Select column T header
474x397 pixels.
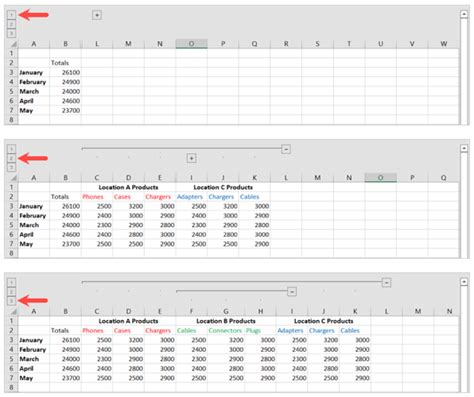349,44
